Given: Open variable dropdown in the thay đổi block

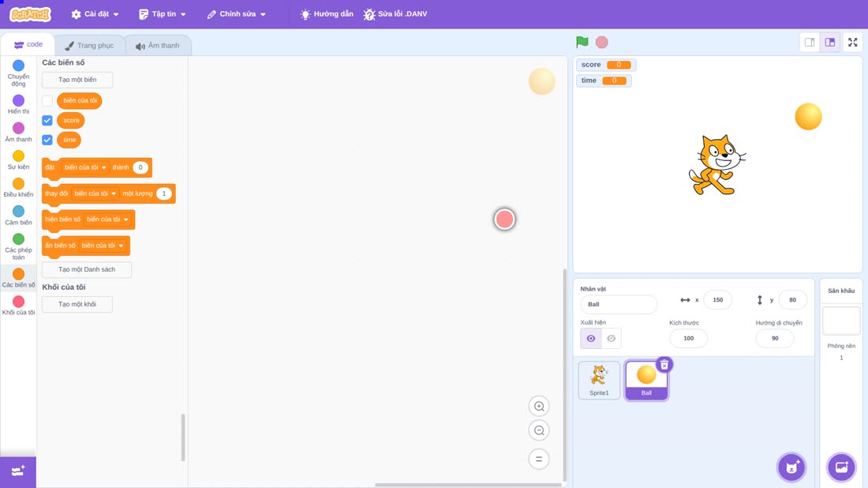Looking at the screenshot, I should tap(95, 193).
